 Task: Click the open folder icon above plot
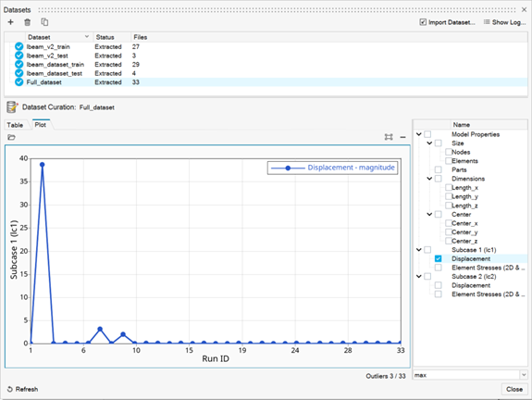[x=11, y=137]
